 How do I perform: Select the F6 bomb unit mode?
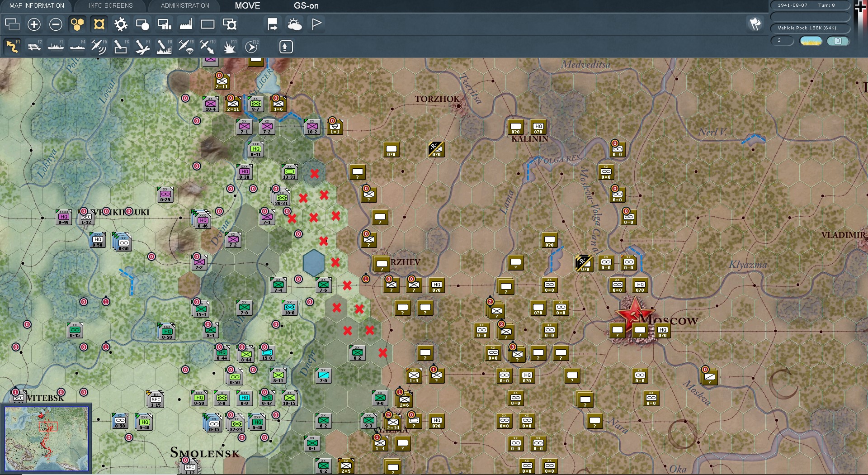coord(121,47)
